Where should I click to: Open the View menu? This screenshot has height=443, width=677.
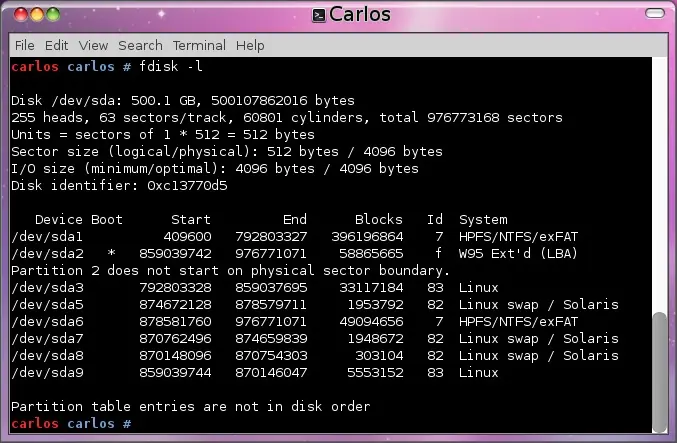point(93,45)
